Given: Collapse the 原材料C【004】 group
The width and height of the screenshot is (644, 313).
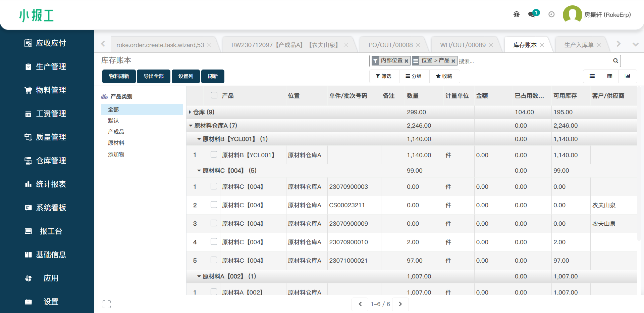Looking at the screenshot, I should point(199,170).
